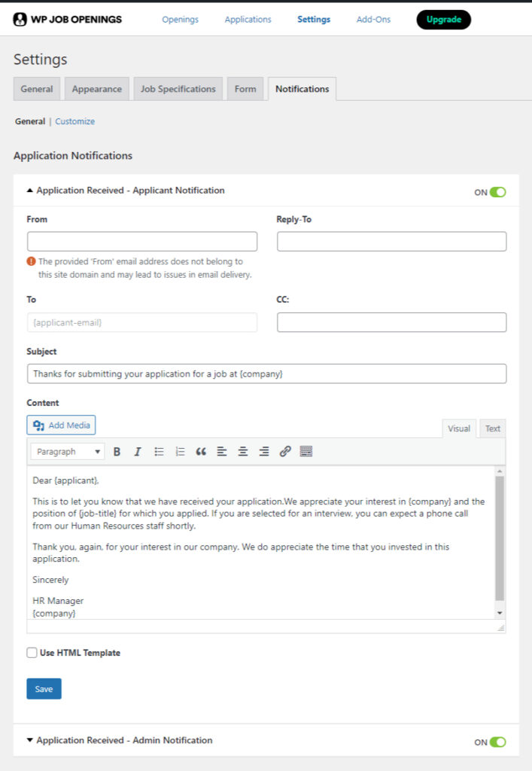Image resolution: width=532 pixels, height=771 pixels.
Task: Collapse Application Received - Applicant Notification section
Action: click(126, 190)
